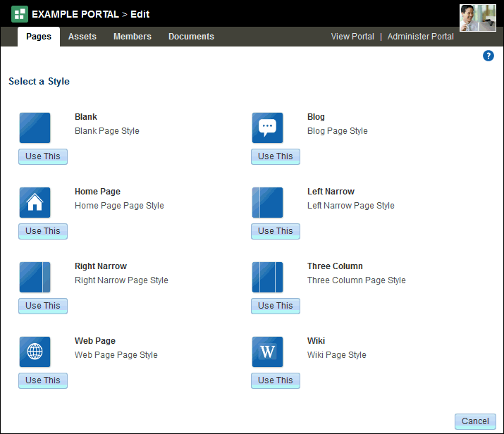Click the 'Right Narrow Page Style' description
Screen dimensions: 504x434
(121, 280)
